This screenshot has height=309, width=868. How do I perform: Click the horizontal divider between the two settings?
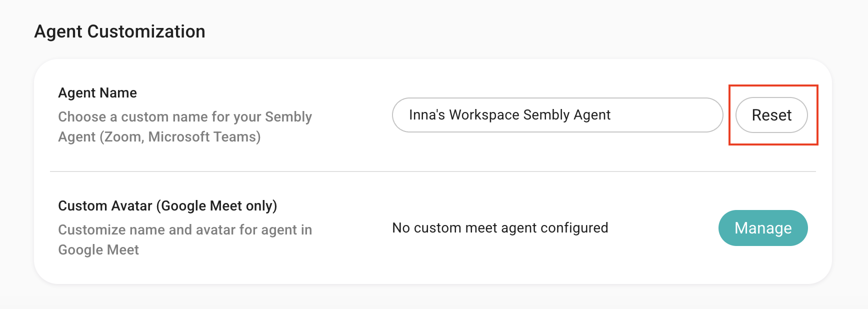[433, 171]
